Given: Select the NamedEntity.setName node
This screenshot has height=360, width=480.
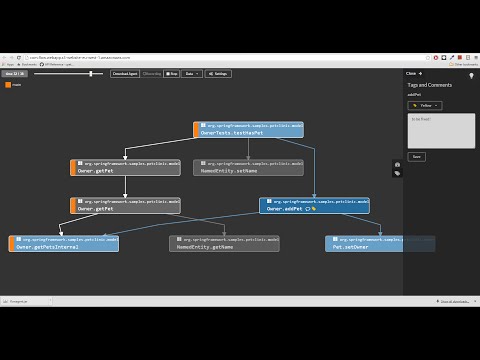Looking at the screenshot, I should pos(248,167).
